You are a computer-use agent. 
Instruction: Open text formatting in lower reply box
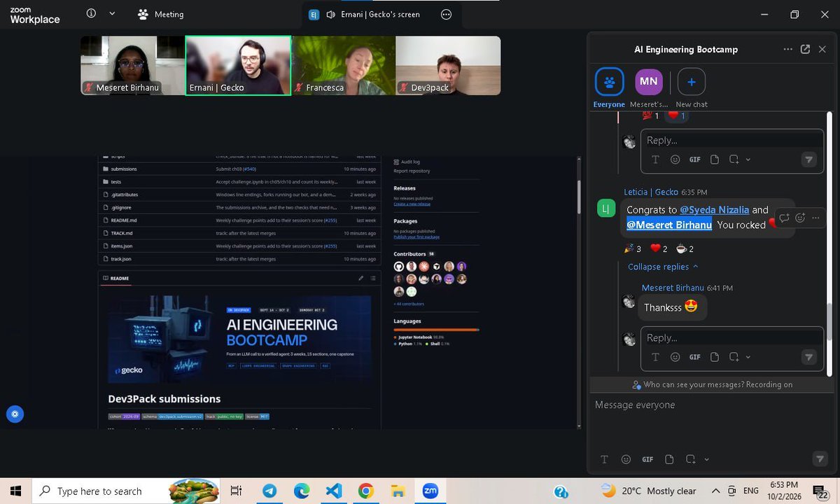[655, 357]
